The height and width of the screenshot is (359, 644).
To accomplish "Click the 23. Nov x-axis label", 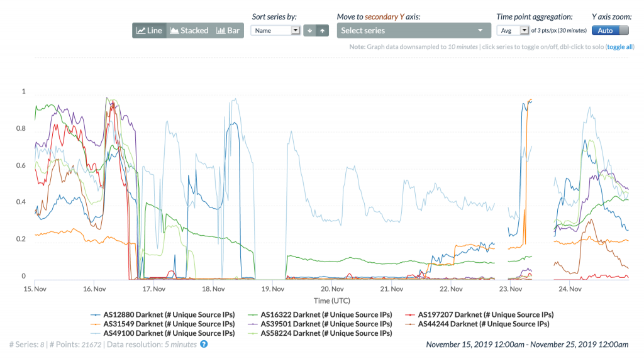I will (511, 289).
